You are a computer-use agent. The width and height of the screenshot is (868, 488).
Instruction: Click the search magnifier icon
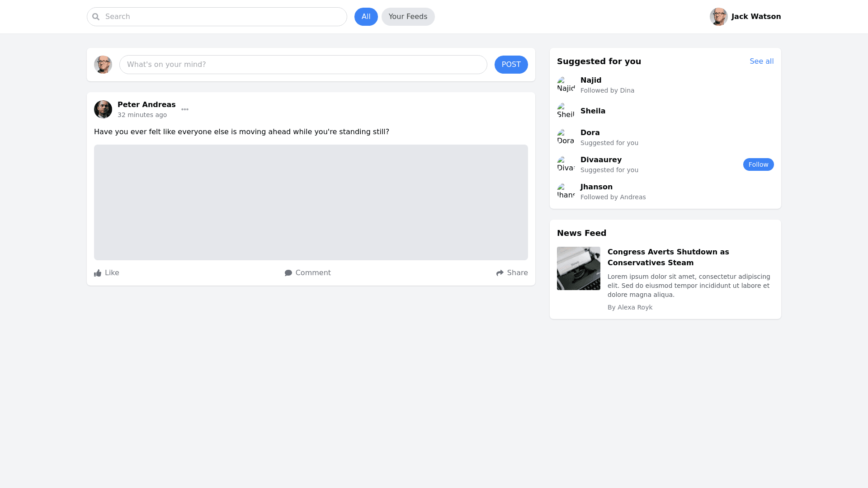point(96,17)
